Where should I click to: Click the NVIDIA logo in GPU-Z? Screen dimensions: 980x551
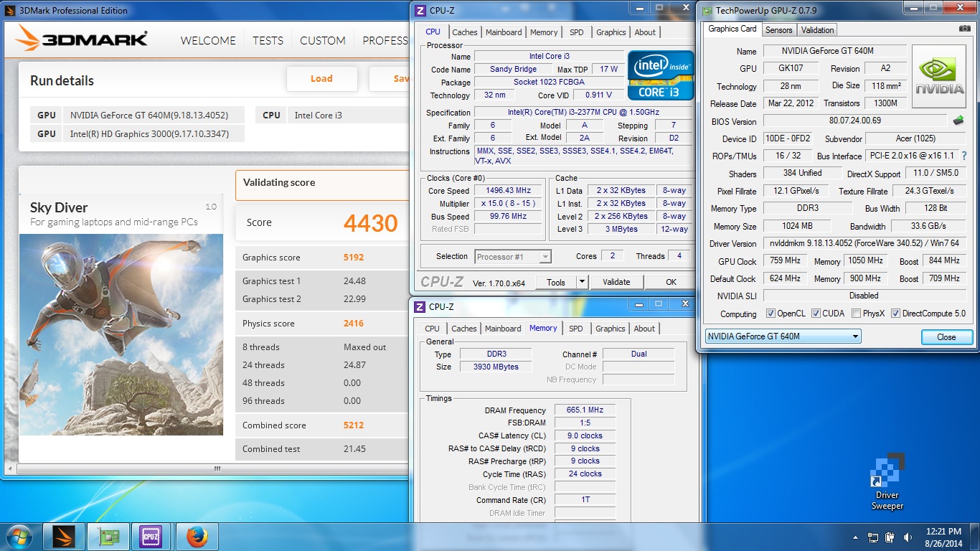click(x=941, y=77)
